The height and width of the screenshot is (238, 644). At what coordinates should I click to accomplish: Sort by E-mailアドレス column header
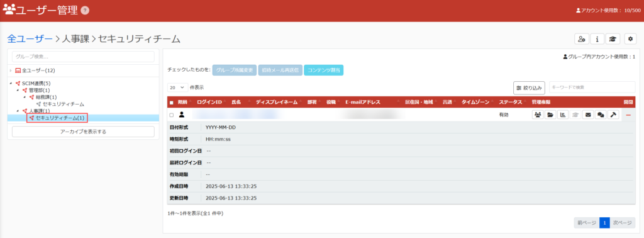(363, 103)
